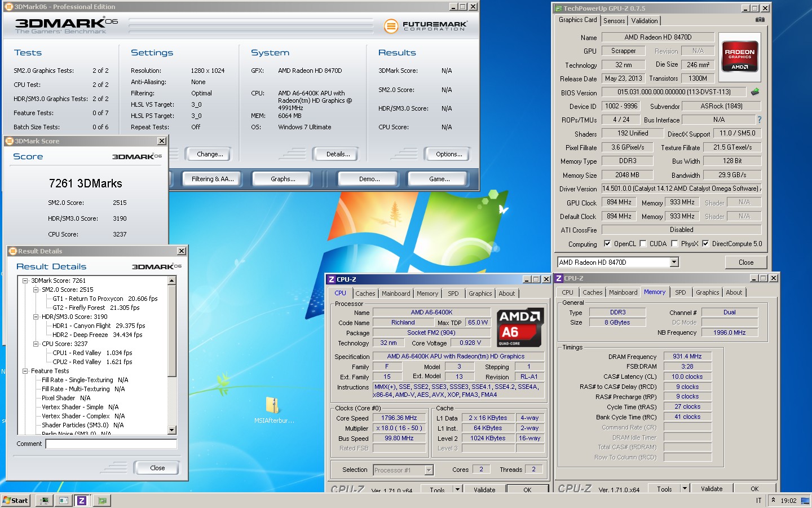Toggle the CUDA checkbox

[643, 244]
